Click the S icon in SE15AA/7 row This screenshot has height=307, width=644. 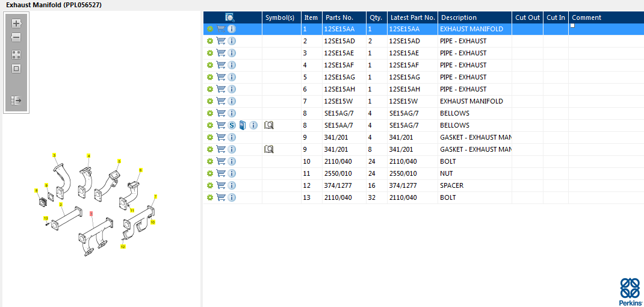pyautogui.click(x=232, y=125)
